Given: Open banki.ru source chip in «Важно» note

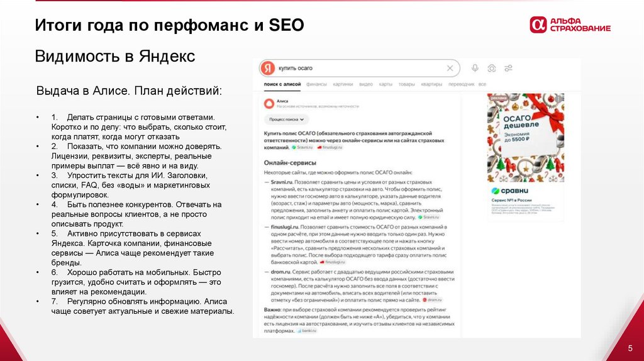Looking at the screenshot, I should [x=307, y=331].
